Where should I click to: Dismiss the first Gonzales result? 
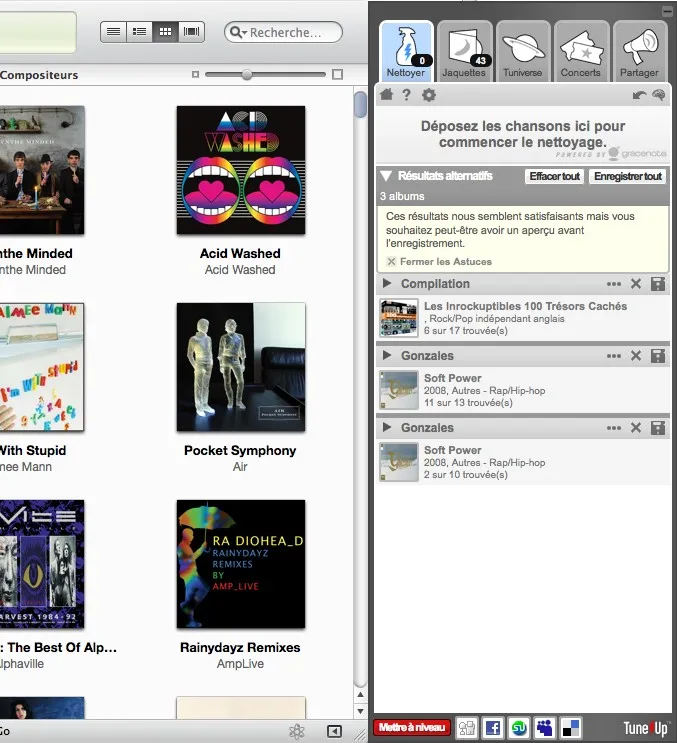636,356
